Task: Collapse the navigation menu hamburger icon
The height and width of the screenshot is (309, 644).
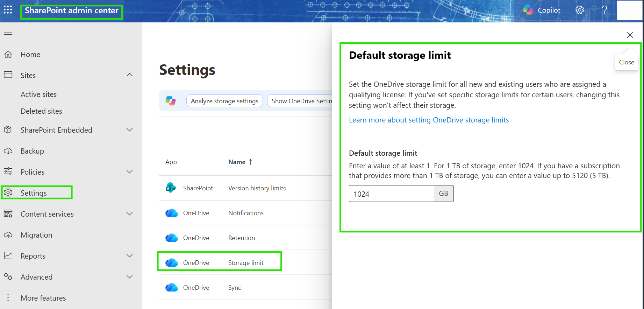Action: [8, 33]
